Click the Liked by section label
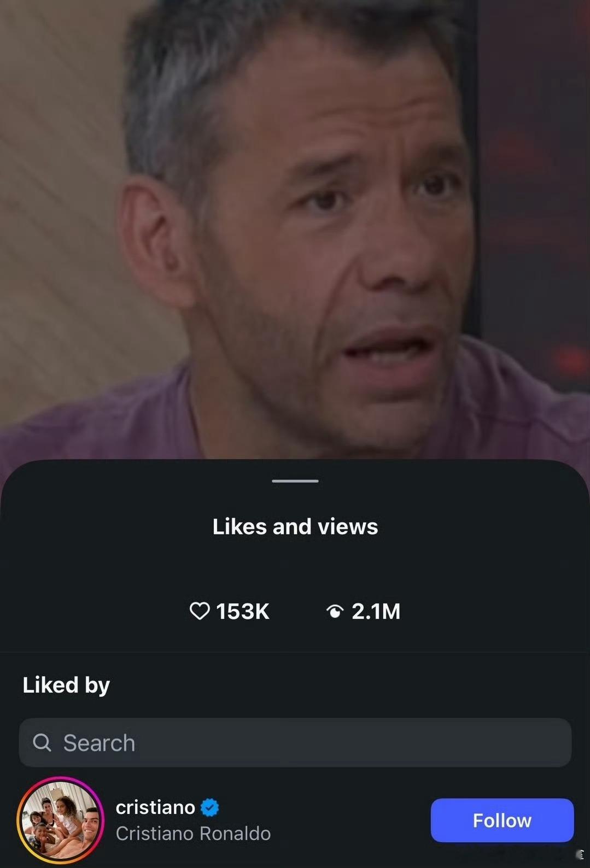Image resolution: width=590 pixels, height=868 pixels. (66, 685)
